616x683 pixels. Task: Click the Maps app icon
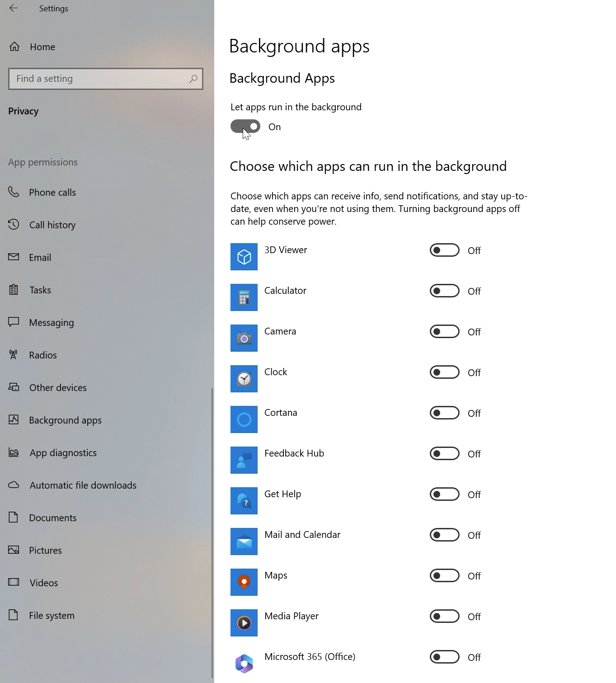click(x=244, y=582)
